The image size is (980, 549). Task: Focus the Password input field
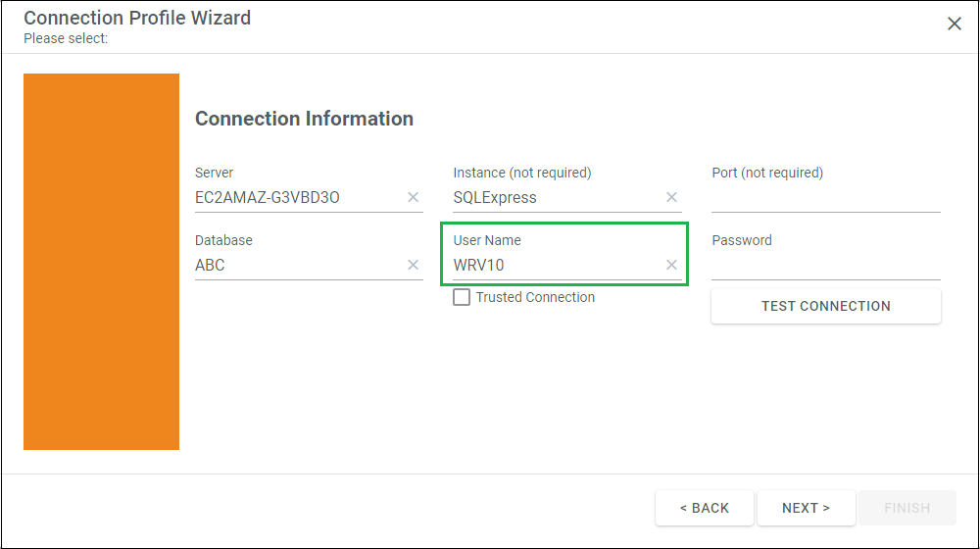[825, 265]
